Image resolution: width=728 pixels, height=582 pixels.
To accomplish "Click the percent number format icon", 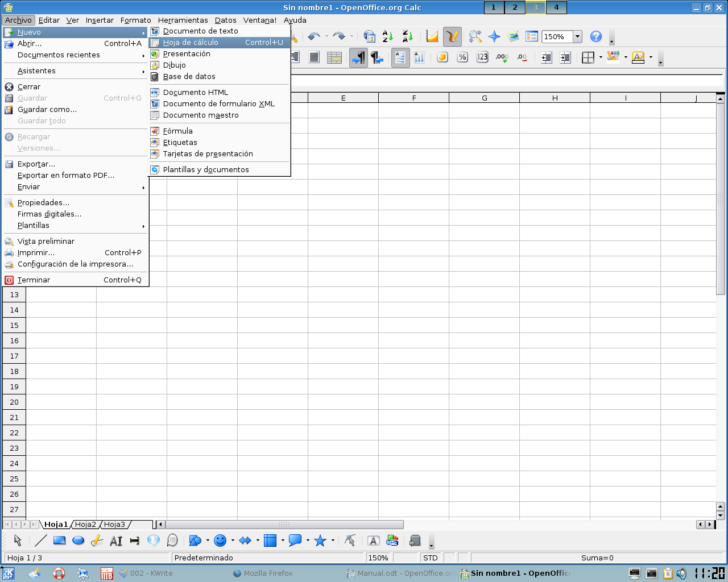I will [x=462, y=57].
